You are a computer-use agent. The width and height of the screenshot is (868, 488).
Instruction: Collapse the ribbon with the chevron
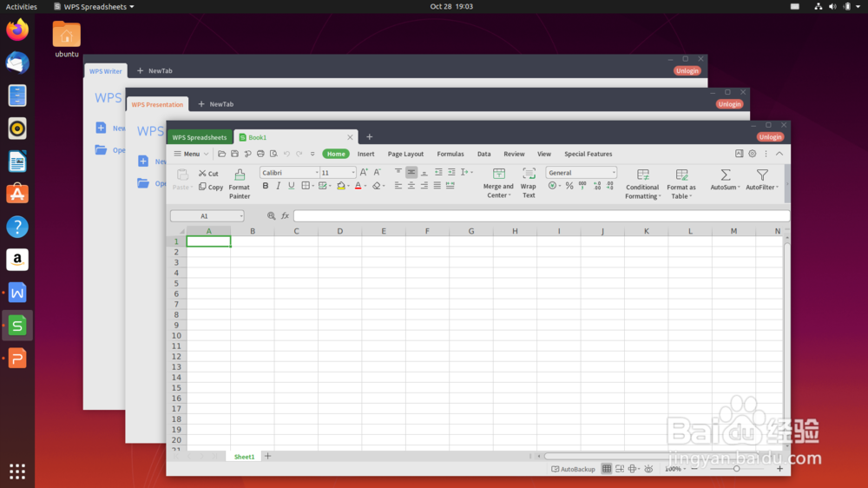(x=779, y=154)
